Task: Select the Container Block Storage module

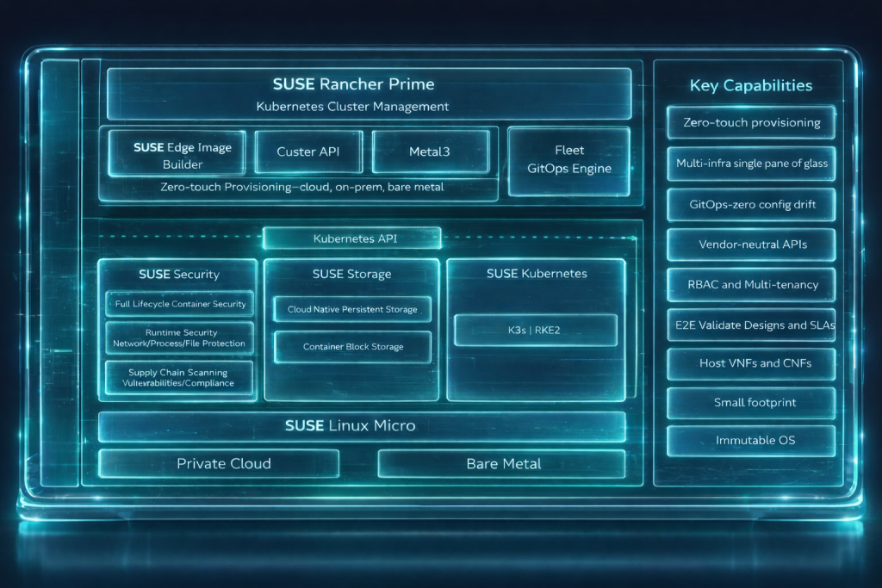Action: (351, 347)
